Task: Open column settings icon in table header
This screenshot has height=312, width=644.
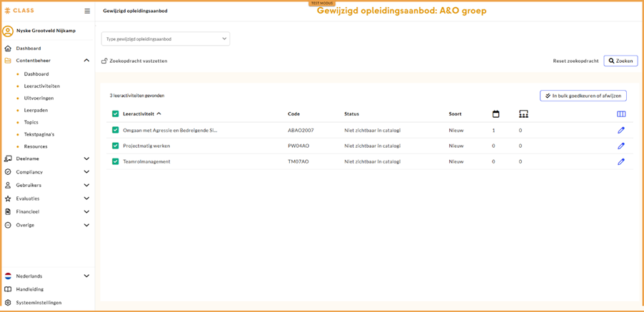Action: 620,114
